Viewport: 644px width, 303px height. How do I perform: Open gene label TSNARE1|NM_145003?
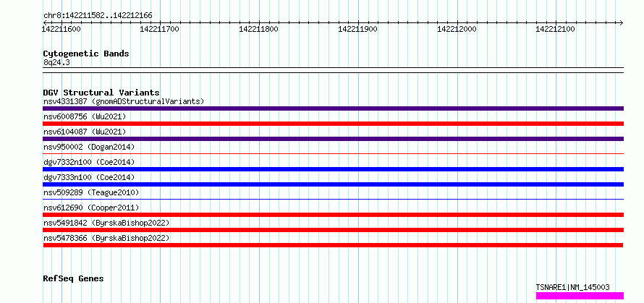coord(572,287)
